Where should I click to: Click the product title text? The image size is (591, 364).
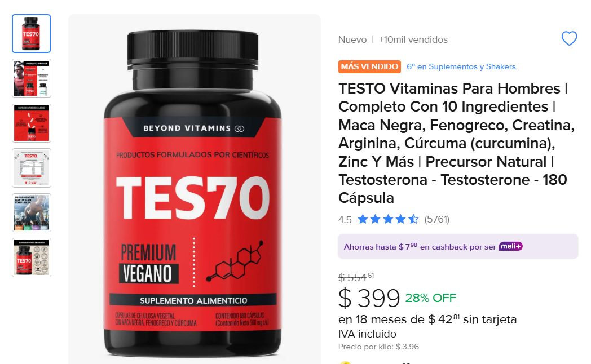[x=457, y=143]
